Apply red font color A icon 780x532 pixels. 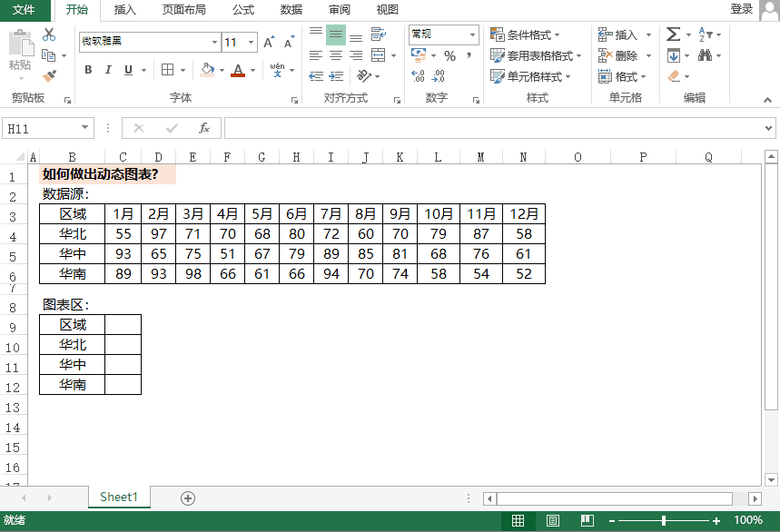[238, 70]
